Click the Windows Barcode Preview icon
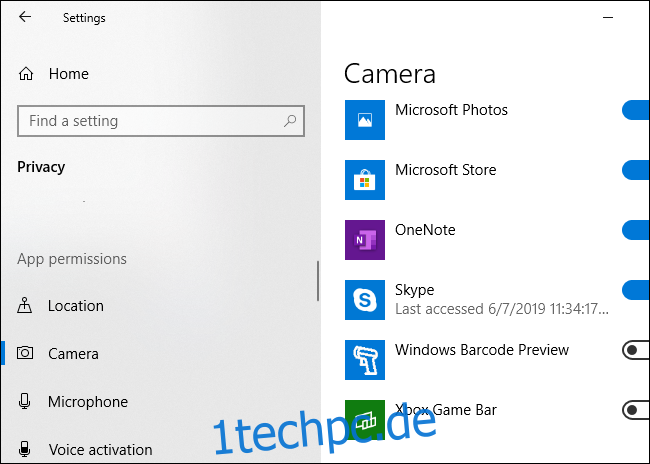650x464 pixels. (365, 360)
